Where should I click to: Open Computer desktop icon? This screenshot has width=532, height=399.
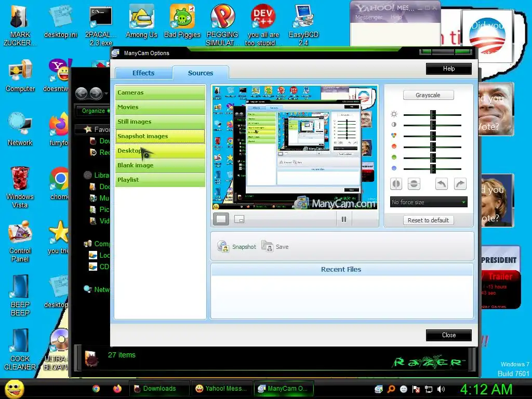20,76
